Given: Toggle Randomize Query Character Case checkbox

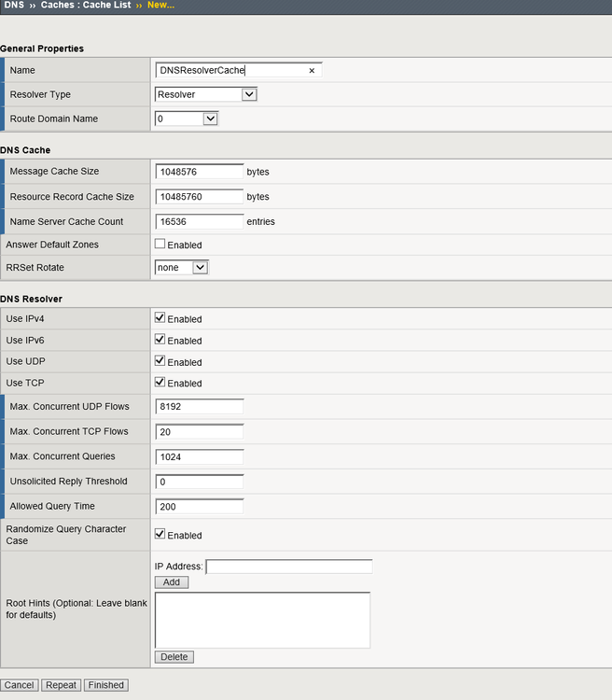Looking at the screenshot, I should [x=160, y=535].
